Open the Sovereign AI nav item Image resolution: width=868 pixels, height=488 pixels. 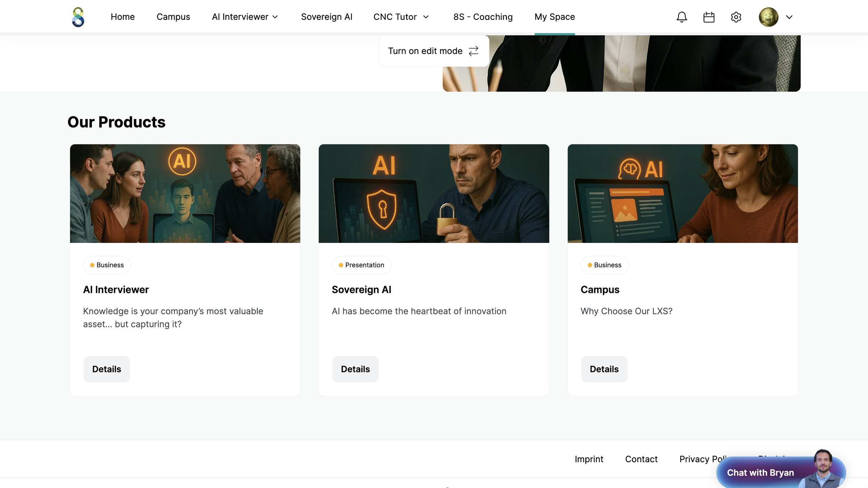tap(327, 17)
